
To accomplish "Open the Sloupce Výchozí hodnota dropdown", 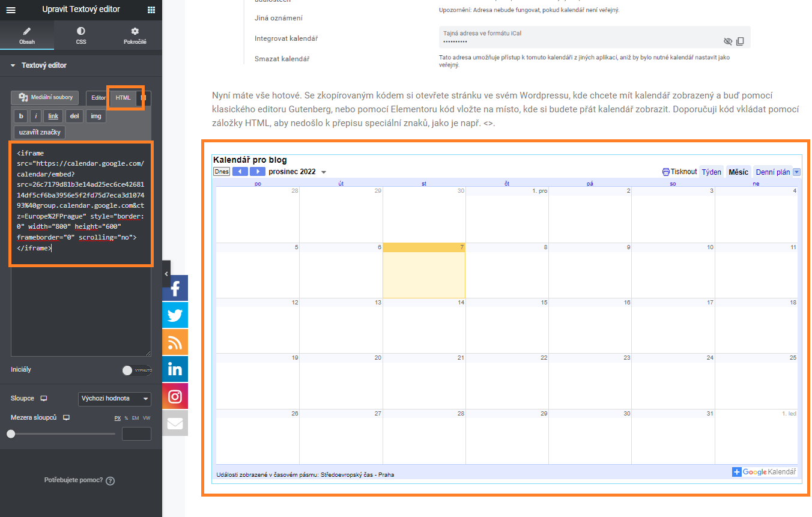I will (115, 399).
